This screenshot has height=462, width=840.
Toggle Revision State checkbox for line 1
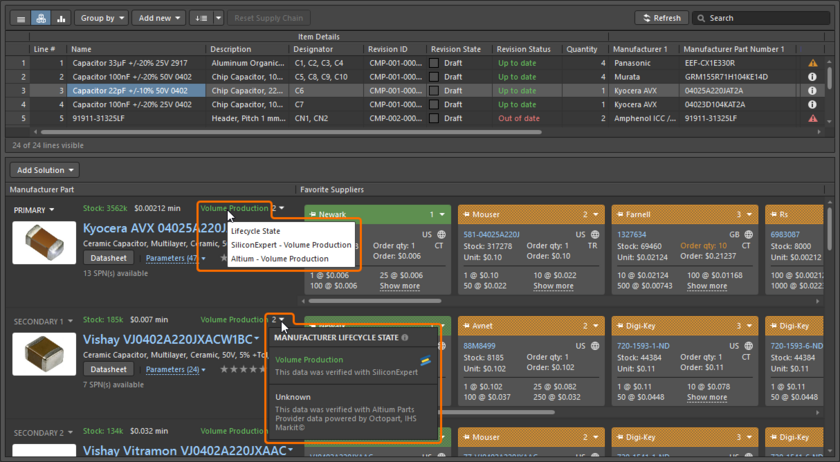(434, 63)
